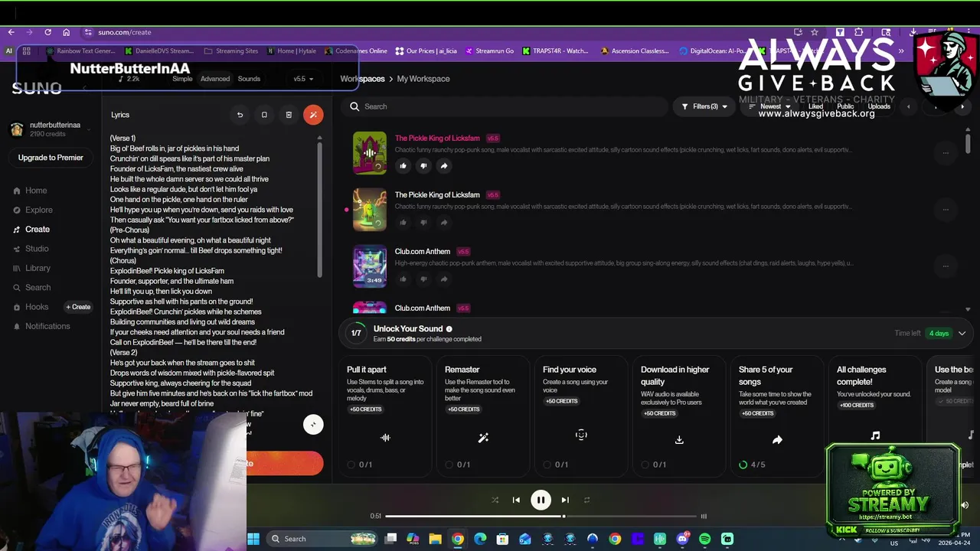
Task: Open the Workspaces breadcrumb link
Action: coord(362,79)
